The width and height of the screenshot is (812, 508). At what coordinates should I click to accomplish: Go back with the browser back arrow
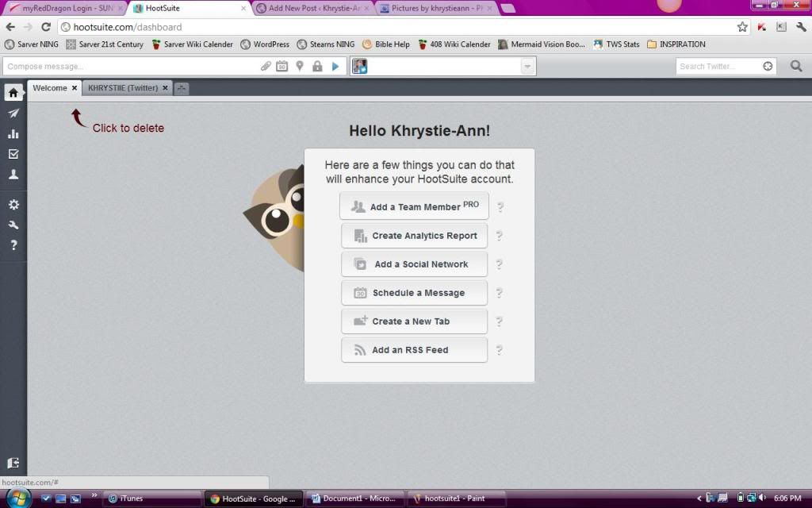(x=10, y=27)
